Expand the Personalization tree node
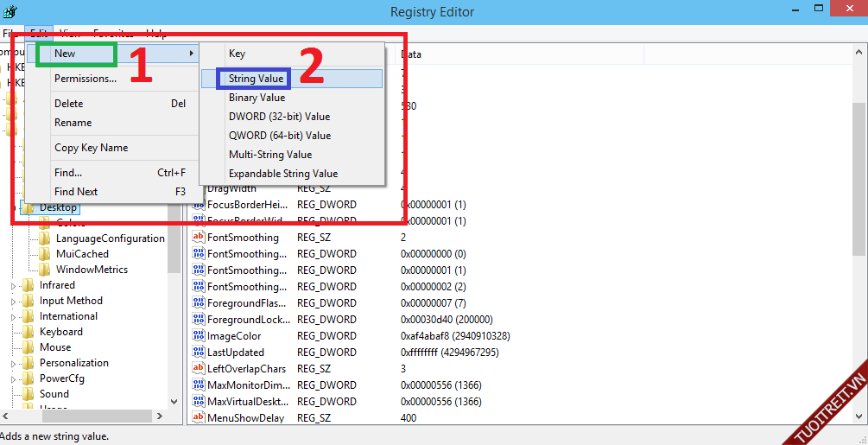This screenshot has height=445, width=868. (x=13, y=364)
